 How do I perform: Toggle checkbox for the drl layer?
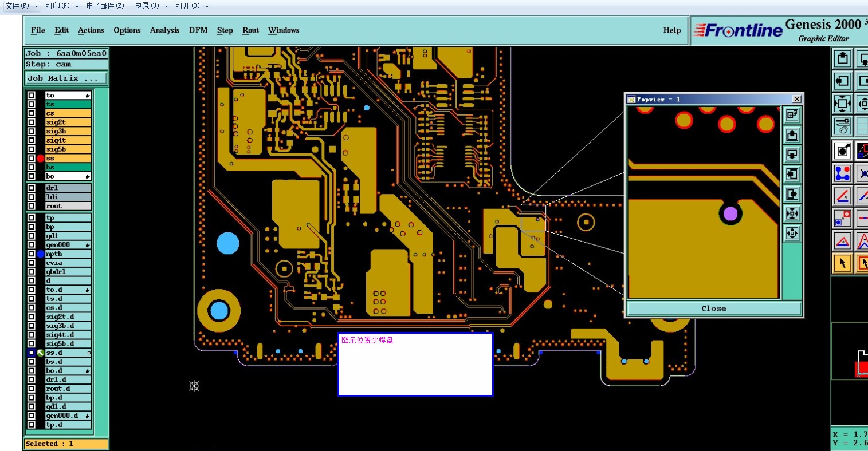tap(32, 188)
